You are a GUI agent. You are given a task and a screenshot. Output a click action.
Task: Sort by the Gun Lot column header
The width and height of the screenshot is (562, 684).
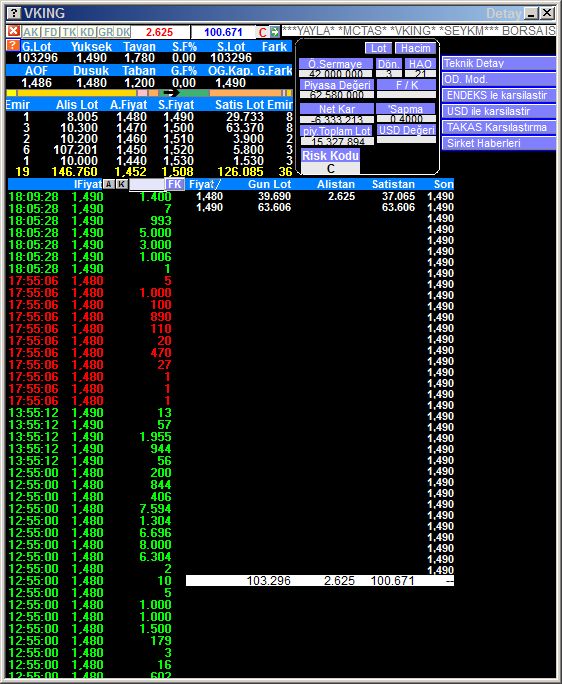[x=269, y=184]
